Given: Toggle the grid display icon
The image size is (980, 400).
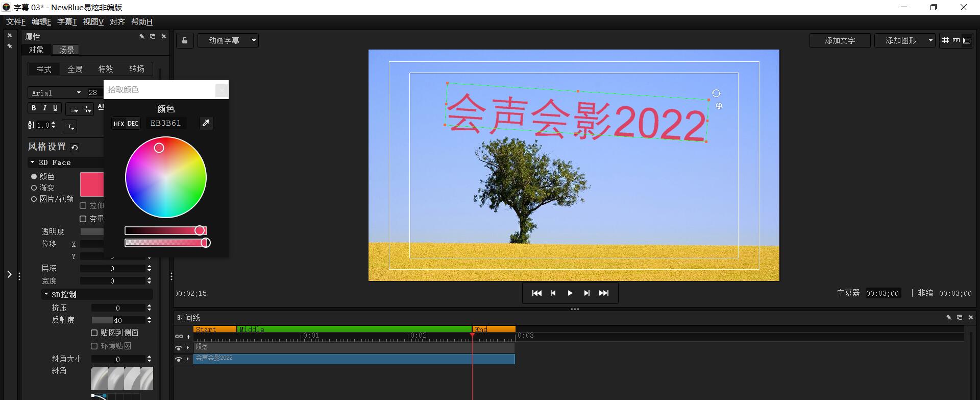Looking at the screenshot, I should [945, 40].
